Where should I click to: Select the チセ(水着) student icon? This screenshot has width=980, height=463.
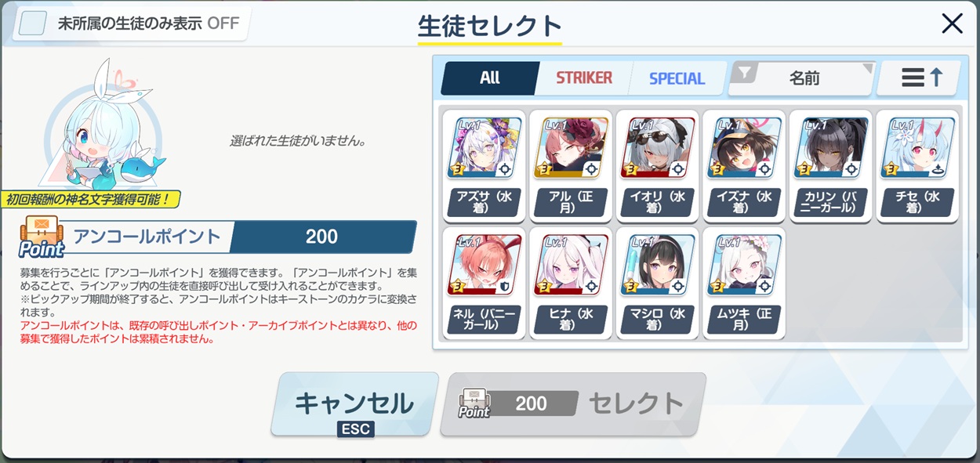click(x=917, y=165)
